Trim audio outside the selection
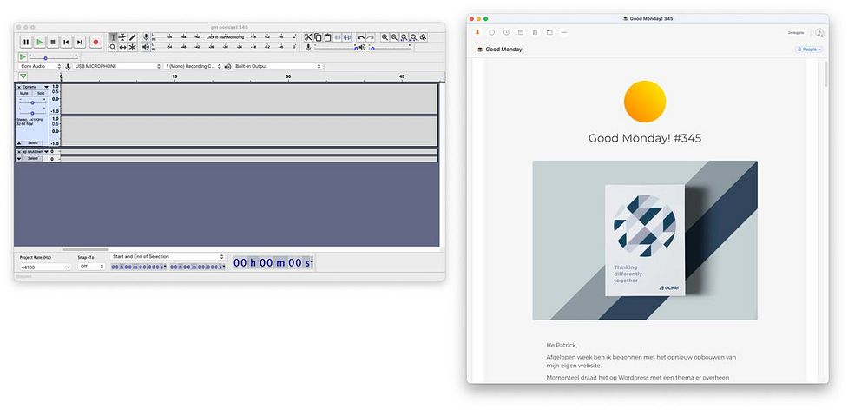Viewport: 868px width, 416px height. tap(338, 37)
